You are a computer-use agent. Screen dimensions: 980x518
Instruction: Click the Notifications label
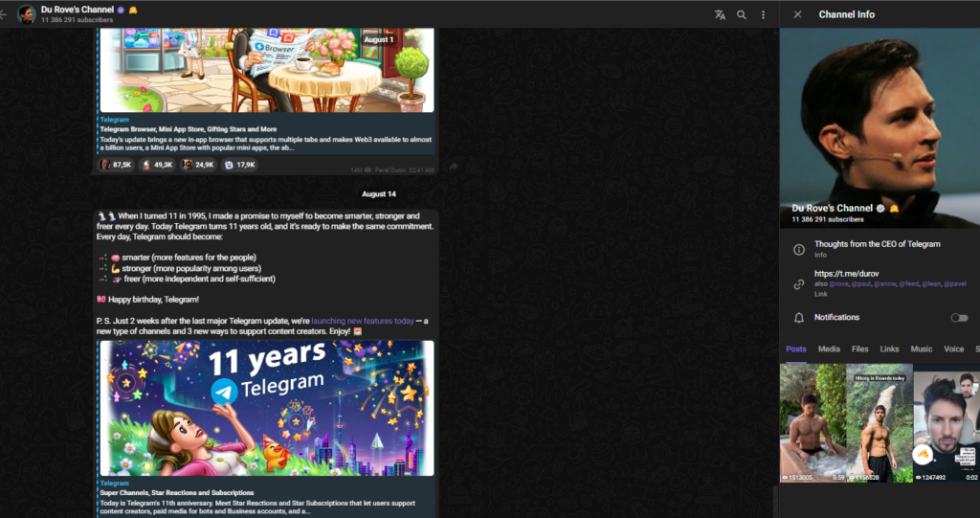(836, 317)
